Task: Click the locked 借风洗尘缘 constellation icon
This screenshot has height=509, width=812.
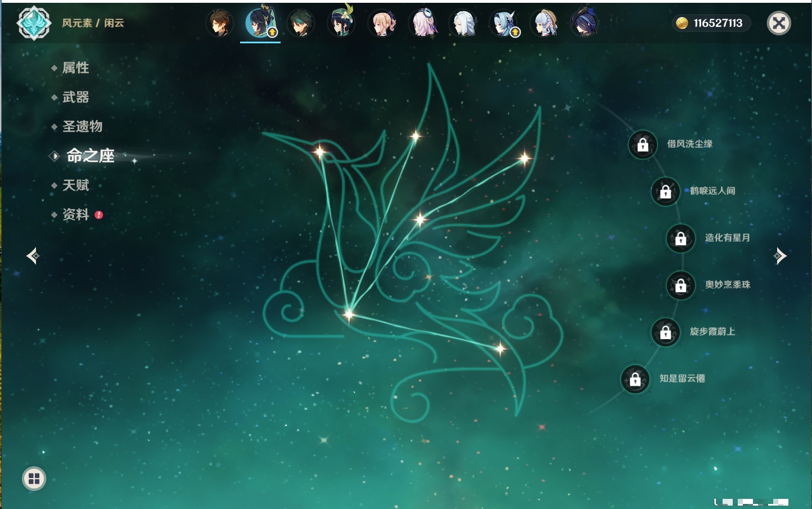Action: pos(643,145)
